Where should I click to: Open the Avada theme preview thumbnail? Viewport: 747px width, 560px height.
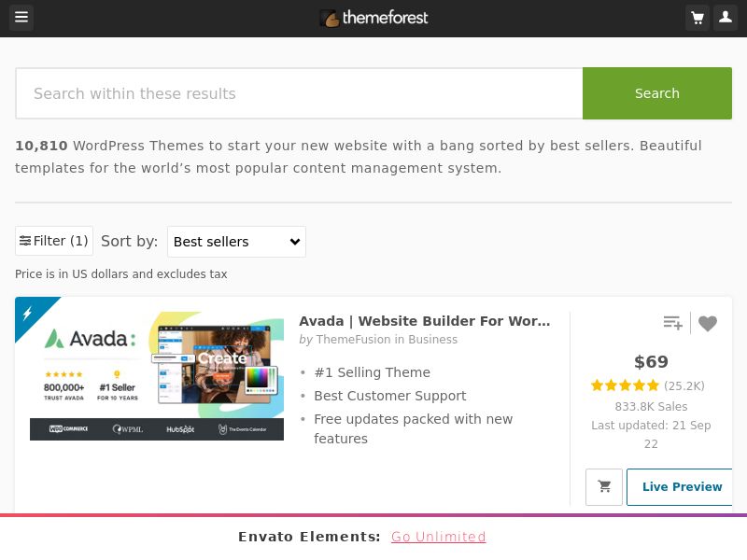pyautogui.click(x=157, y=376)
